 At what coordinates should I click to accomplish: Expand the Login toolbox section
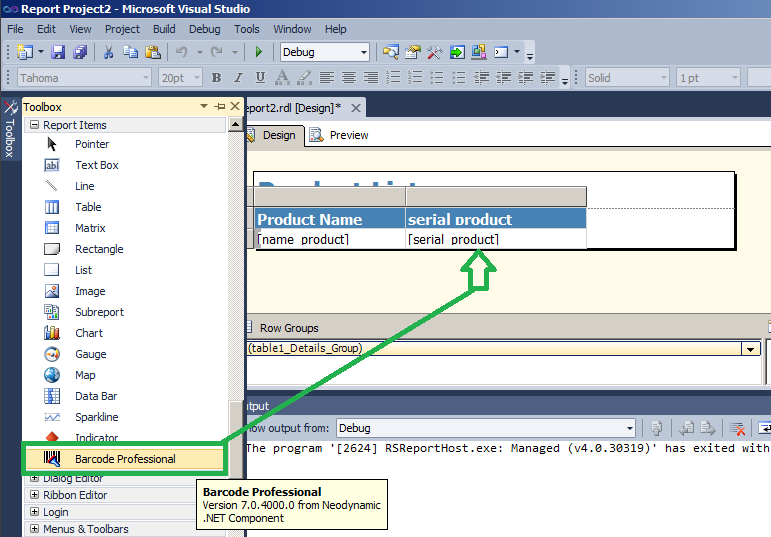34,512
